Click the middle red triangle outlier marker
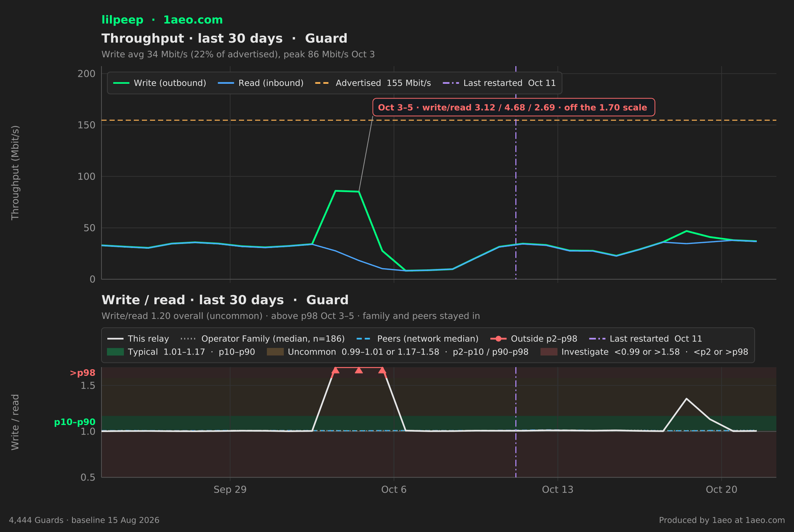 click(x=359, y=370)
